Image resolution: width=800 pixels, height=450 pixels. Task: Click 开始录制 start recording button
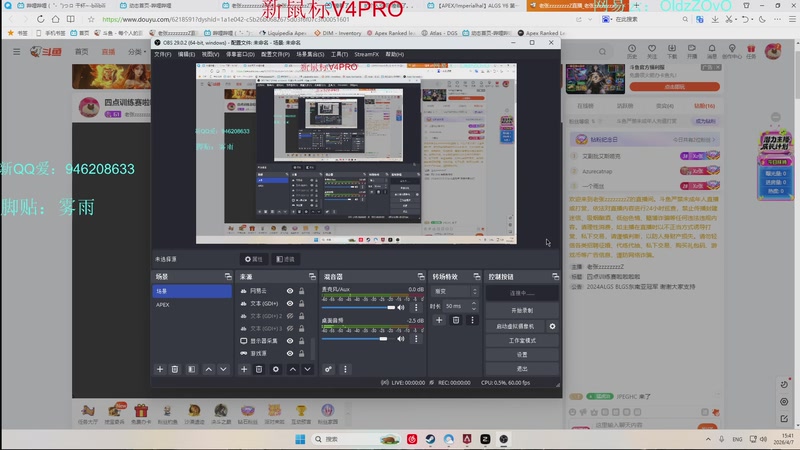[522, 310]
